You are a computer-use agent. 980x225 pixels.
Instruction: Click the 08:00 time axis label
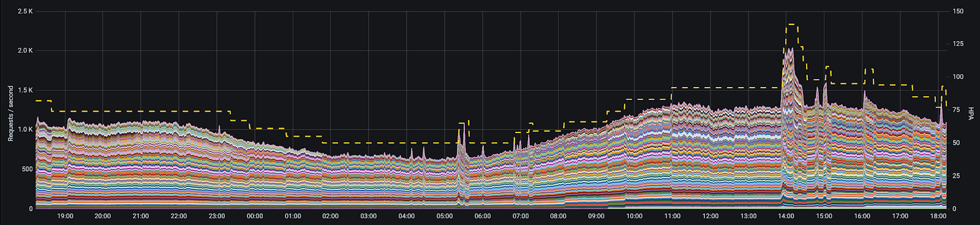pyautogui.click(x=559, y=216)
